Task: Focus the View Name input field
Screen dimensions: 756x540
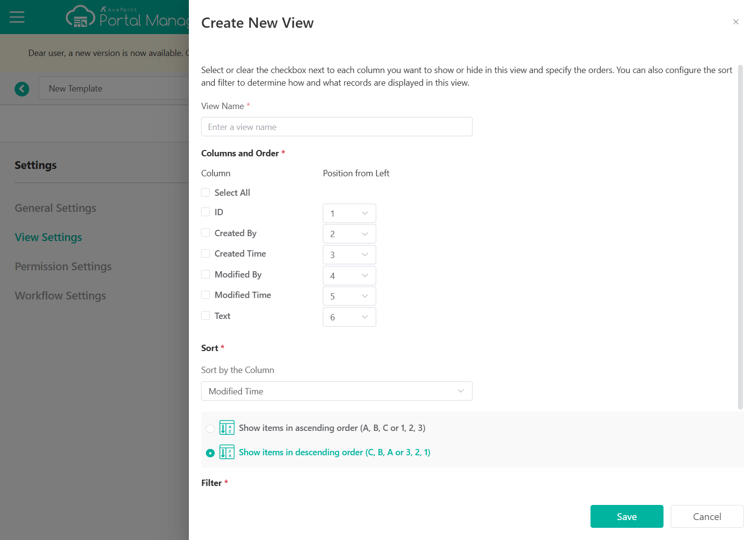Action: pos(336,127)
